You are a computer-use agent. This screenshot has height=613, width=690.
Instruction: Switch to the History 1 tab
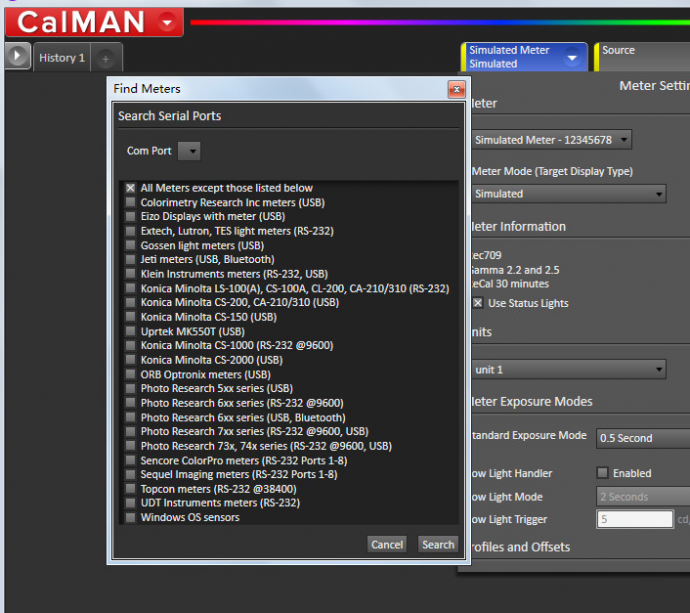pos(62,58)
